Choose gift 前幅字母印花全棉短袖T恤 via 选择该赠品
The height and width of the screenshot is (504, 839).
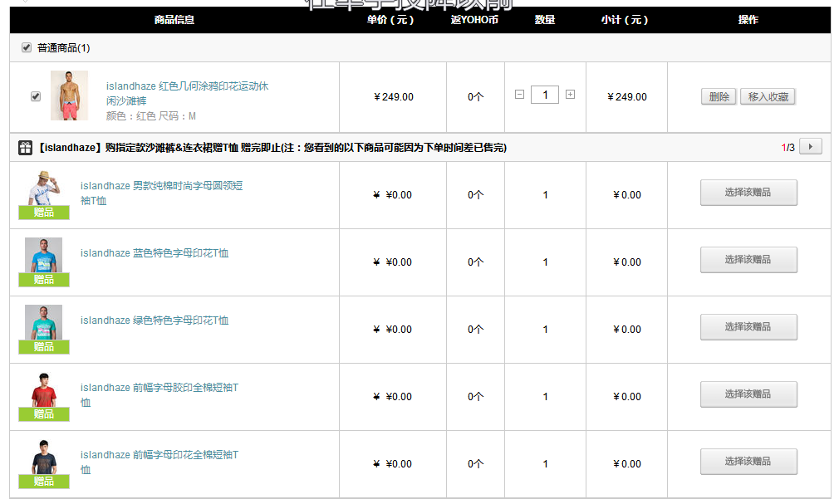[748, 461]
